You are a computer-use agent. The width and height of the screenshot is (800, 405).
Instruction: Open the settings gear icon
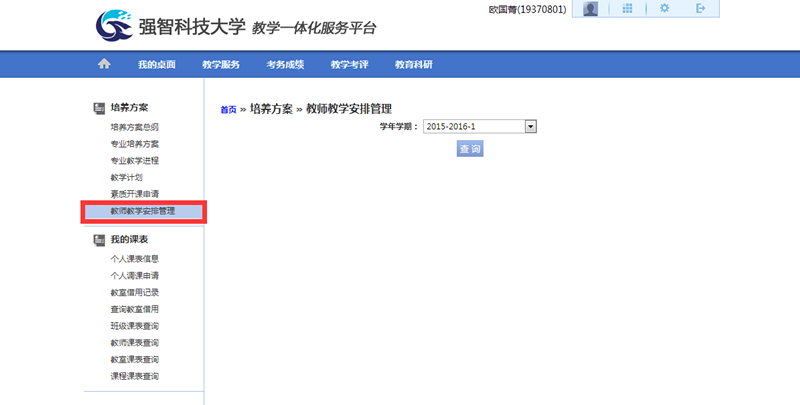665,9
